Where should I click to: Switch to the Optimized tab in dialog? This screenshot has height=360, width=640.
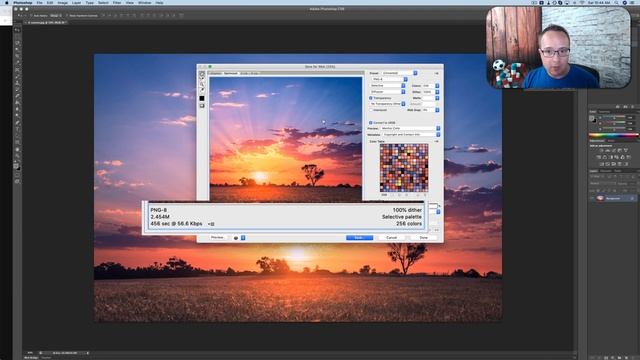coord(230,73)
